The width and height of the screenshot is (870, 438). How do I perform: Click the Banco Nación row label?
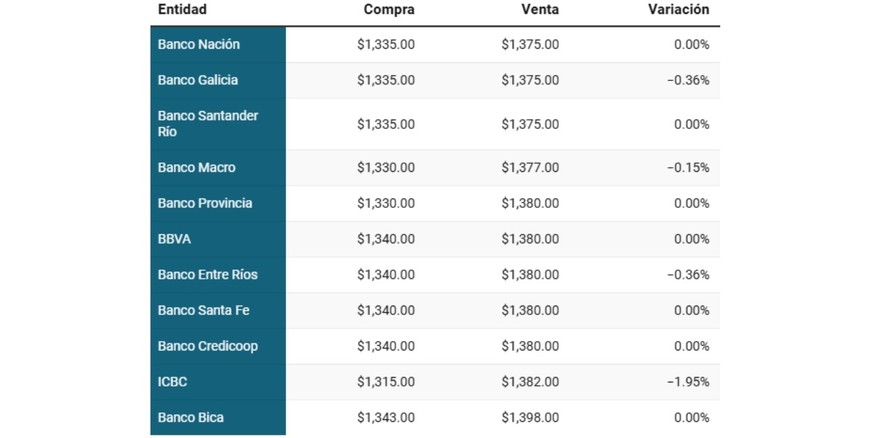[x=199, y=45]
